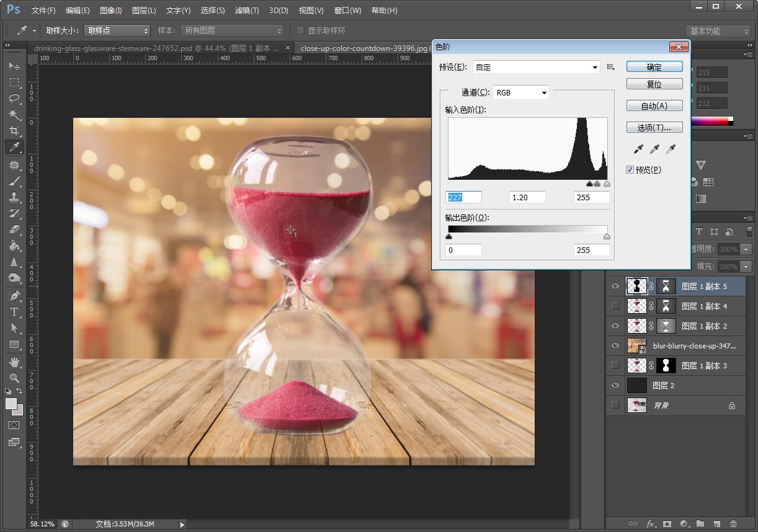Image resolution: width=758 pixels, height=532 pixels.
Task: Select the Horizontal Type tool
Action: [x=14, y=312]
